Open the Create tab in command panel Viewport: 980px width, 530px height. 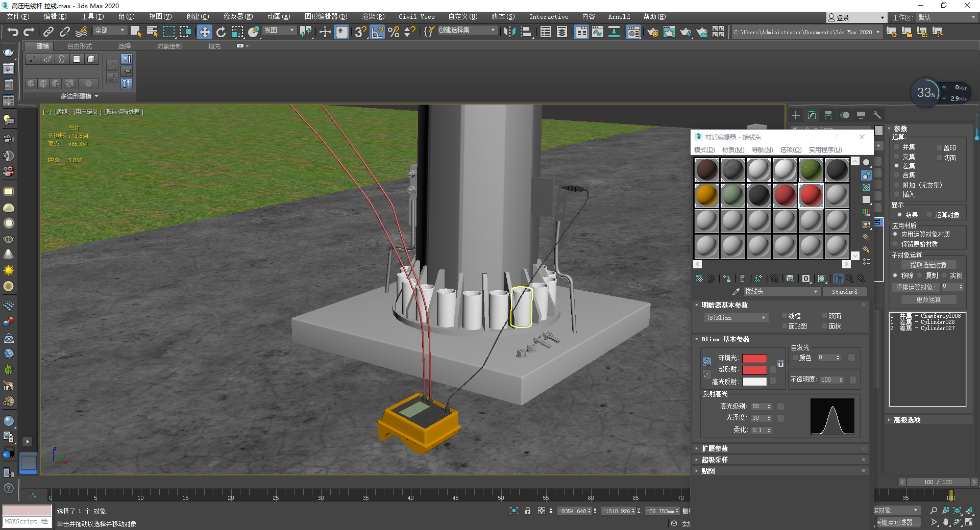(796, 115)
